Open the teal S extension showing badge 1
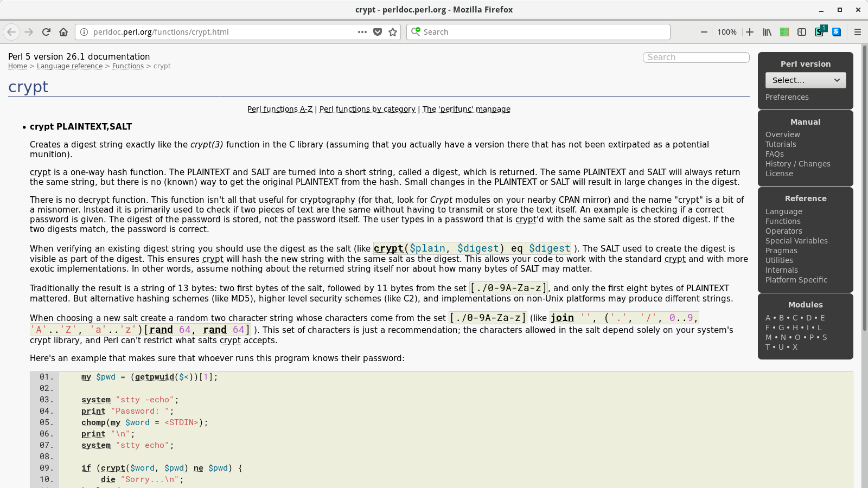Screen dimensions: 868x488 [819, 32]
